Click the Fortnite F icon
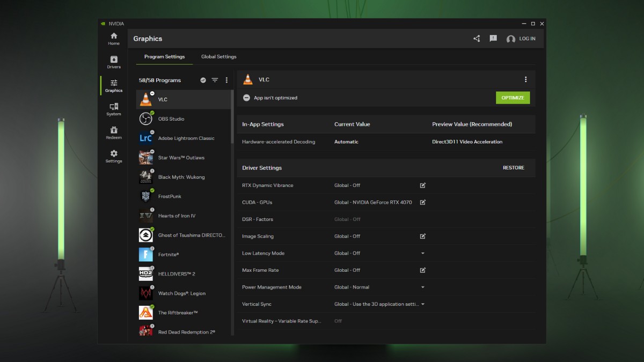644x362 pixels. (145, 254)
